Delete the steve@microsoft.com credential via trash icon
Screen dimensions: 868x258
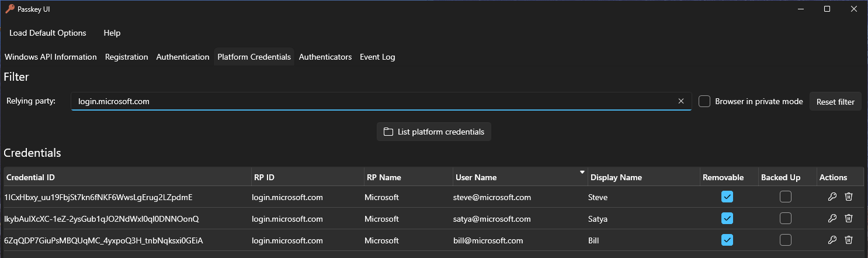(x=849, y=197)
